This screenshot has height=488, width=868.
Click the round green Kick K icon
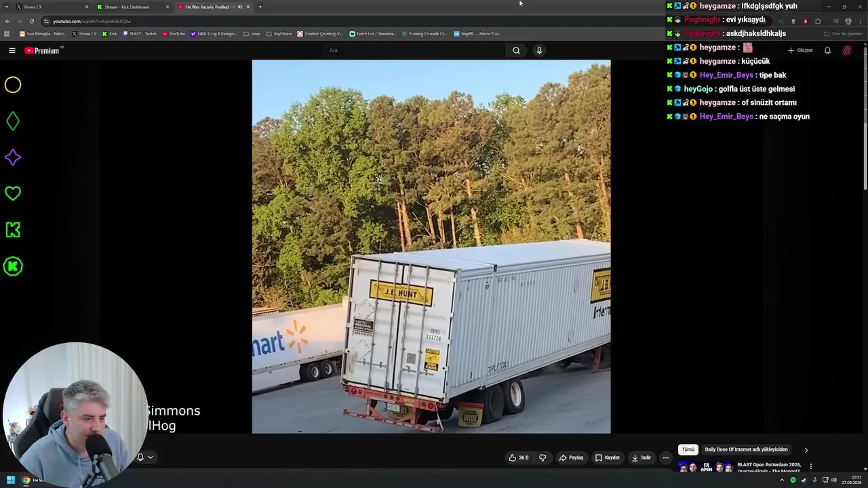13,266
